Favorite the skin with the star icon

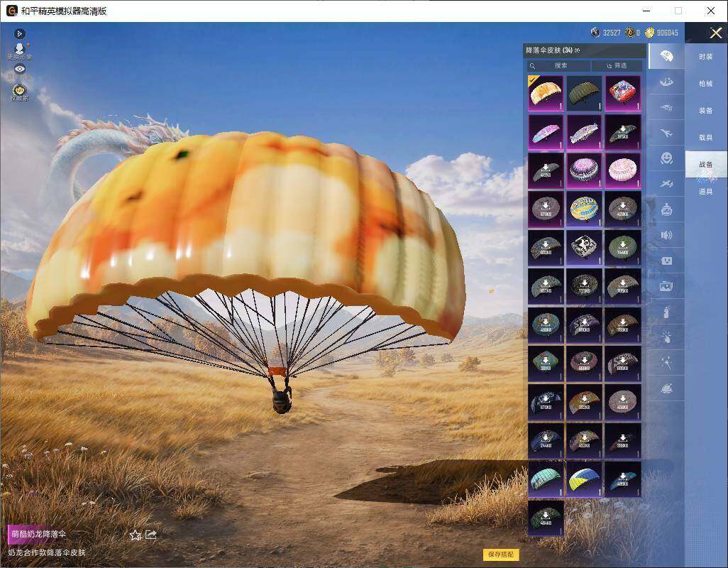[135, 535]
